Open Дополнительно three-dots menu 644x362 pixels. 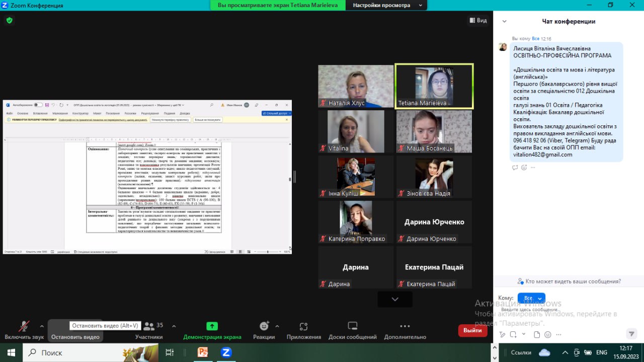(405, 330)
